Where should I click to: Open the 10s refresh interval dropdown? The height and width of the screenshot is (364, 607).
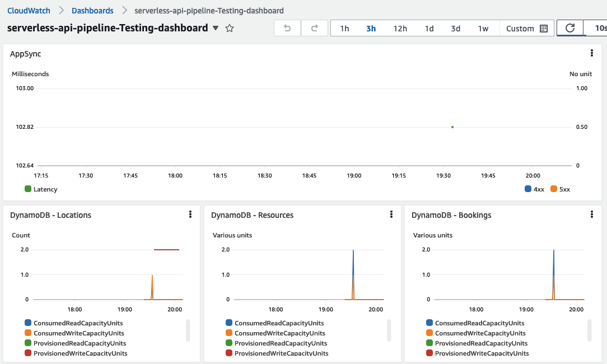tap(596, 28)
